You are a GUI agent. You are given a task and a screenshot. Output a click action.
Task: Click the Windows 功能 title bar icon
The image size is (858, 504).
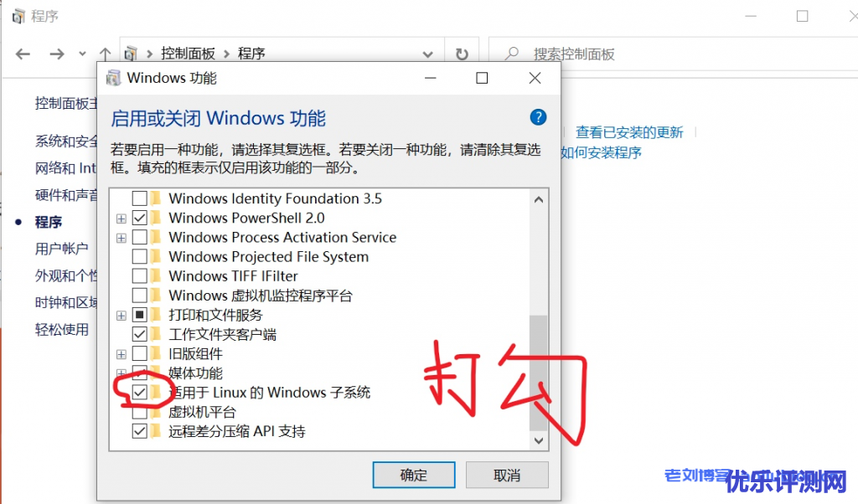click(x=113, y=78)
